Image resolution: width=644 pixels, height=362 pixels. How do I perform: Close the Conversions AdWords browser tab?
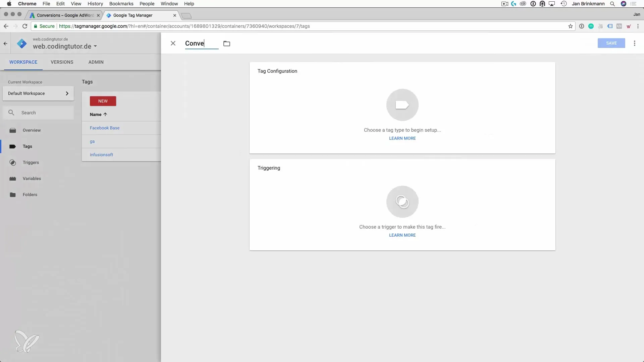98,15
